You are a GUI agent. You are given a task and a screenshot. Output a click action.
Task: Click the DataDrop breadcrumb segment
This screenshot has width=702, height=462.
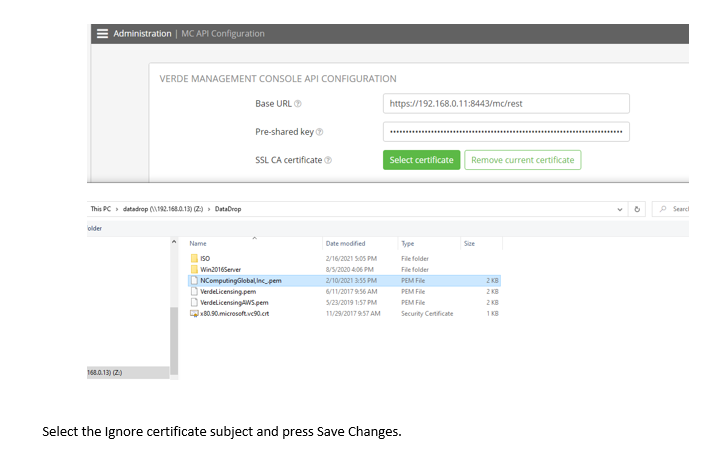tap(228, 209)
